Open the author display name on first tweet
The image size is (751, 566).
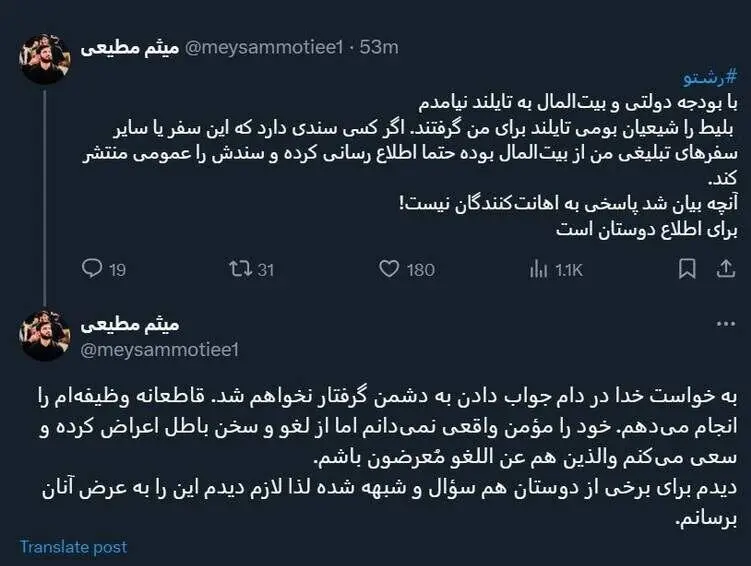pyautogui.click(x=129, y=46)
